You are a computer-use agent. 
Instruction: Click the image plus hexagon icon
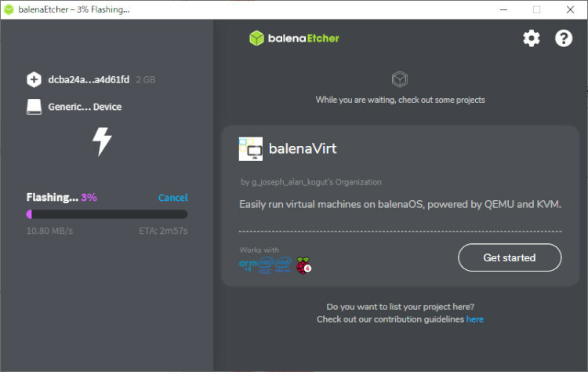[x=34, y=79]
